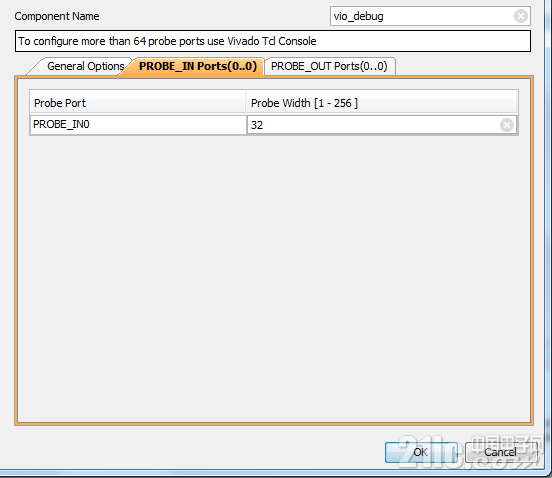Screen dimensions: 552x478
Task: Clear the Probe Width value with its X icon
Action: tap(507, 125)
